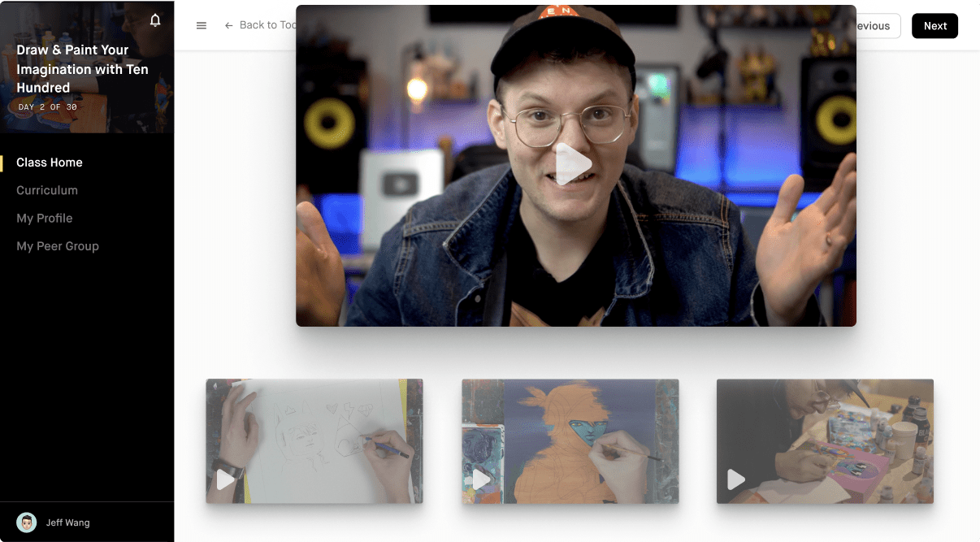This screenshot has height=542, width=980.
Task: Select Class Home in the sidebar
Action: tap(49, 162)
